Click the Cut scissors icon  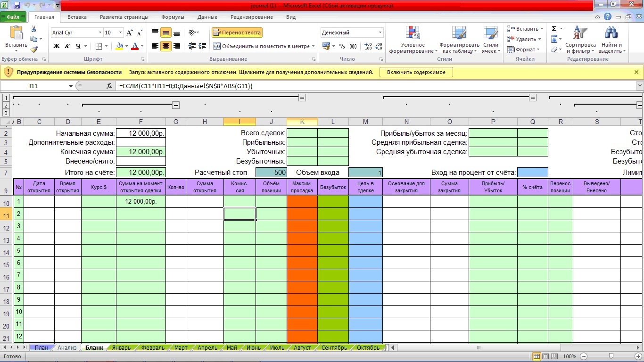point(34,29)
